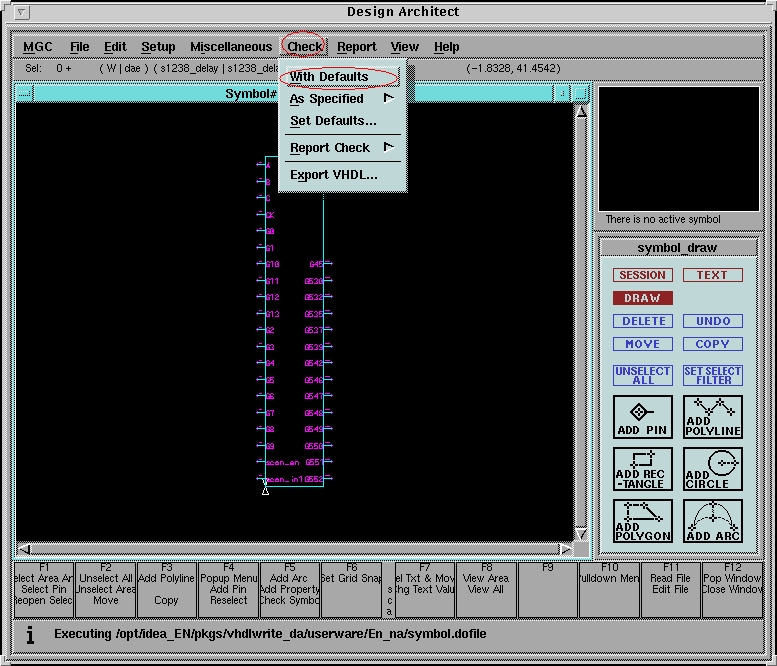This screenshot has height=666, width=777.
Task: Click the info icon in status bar
Action: (30, 634)
